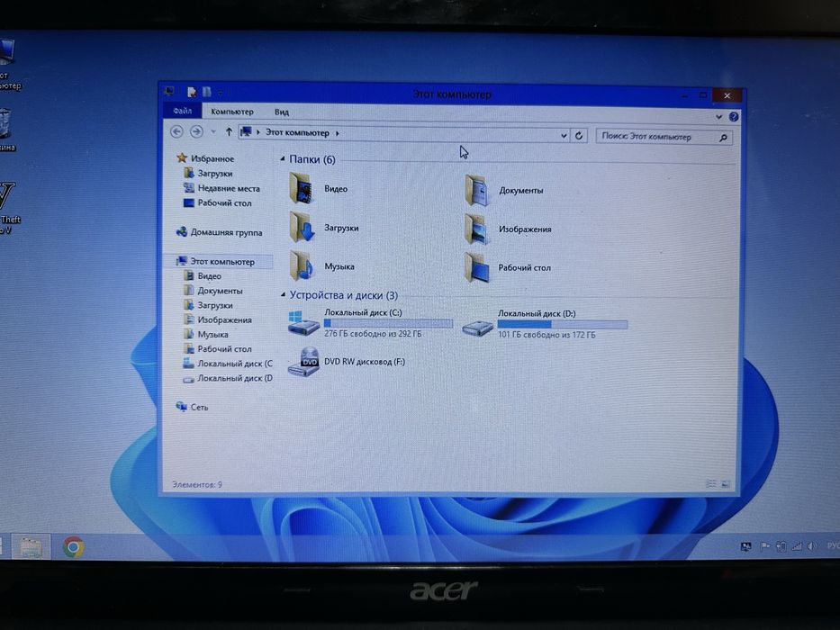Viewport: 840px width, 630px height.
Task: Open the recent locations dropdown arrow
Action: [x=213, y=131]
